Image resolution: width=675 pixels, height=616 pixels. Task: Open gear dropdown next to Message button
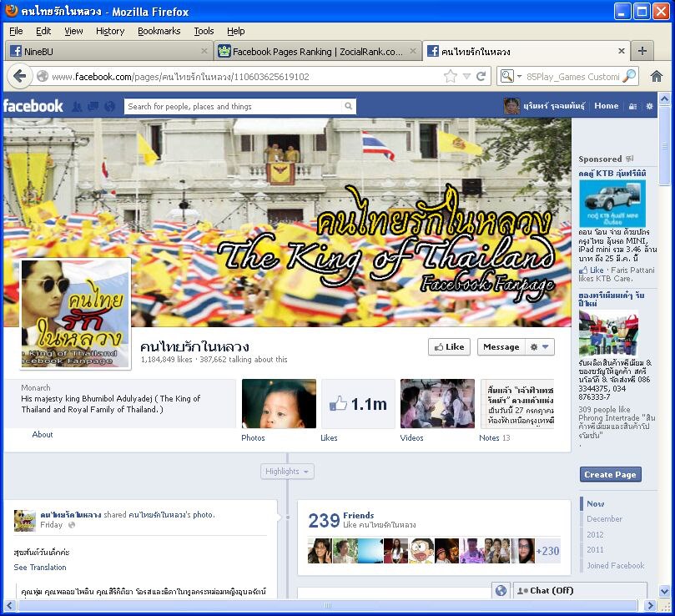540,346
